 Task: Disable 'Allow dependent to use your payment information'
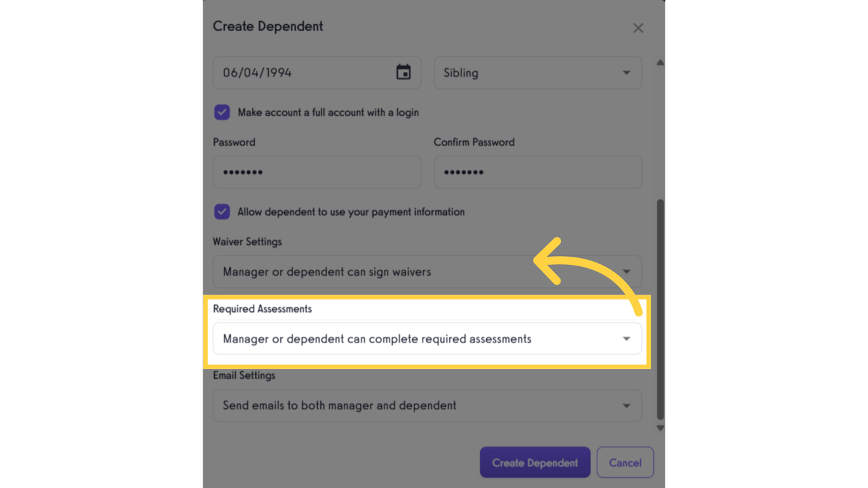tap(222, 212)
